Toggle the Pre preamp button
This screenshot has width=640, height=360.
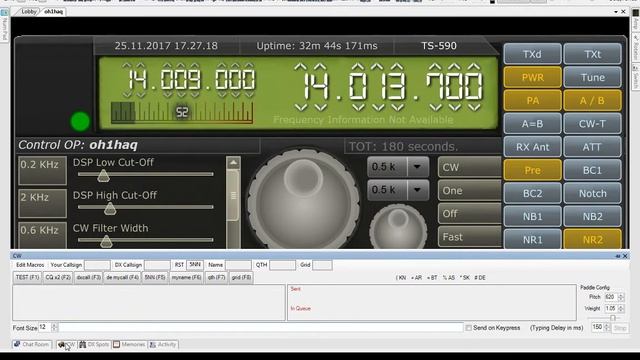pyautogui.click(x=532, y=170)
